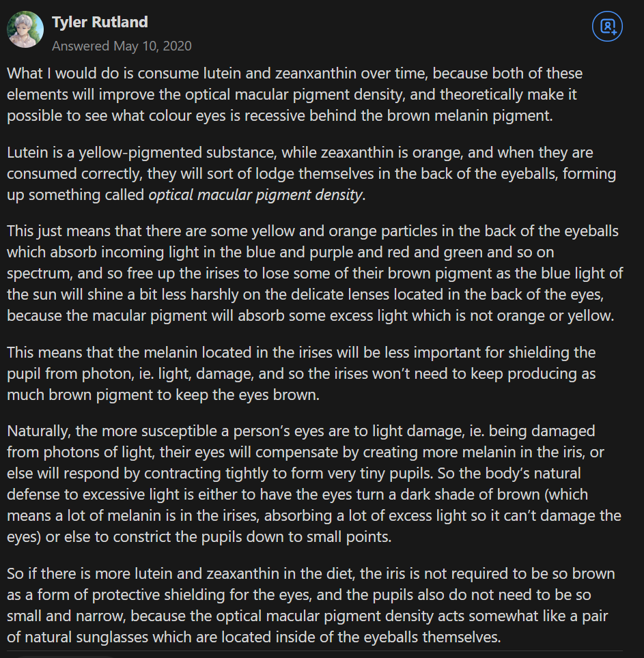Click the paragraph beginning Naturally, the more susceptible

tap(314, 484)
